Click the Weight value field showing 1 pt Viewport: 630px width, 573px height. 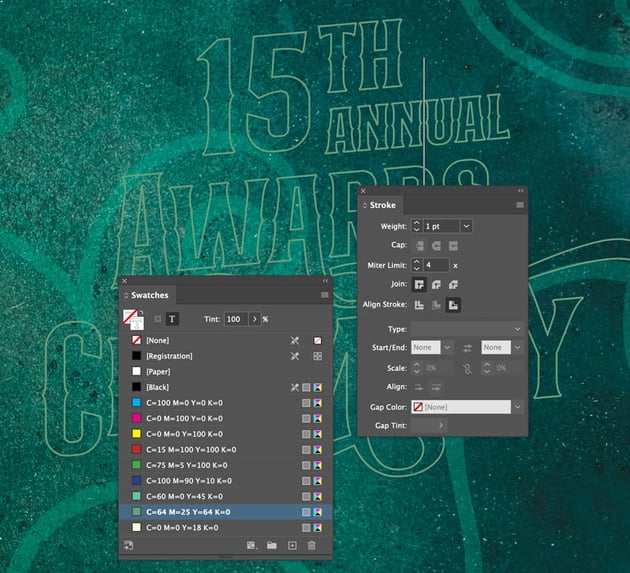(x=441, y=226)
